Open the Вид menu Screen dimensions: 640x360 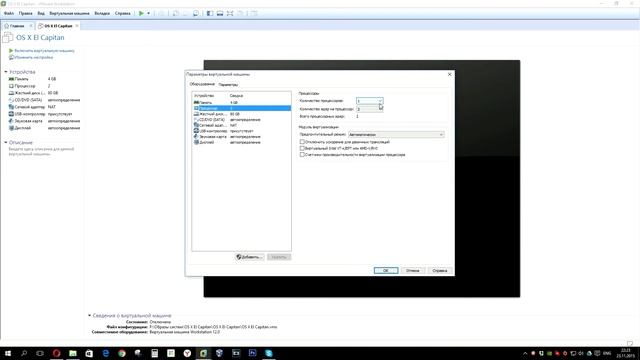coord(41,13)
